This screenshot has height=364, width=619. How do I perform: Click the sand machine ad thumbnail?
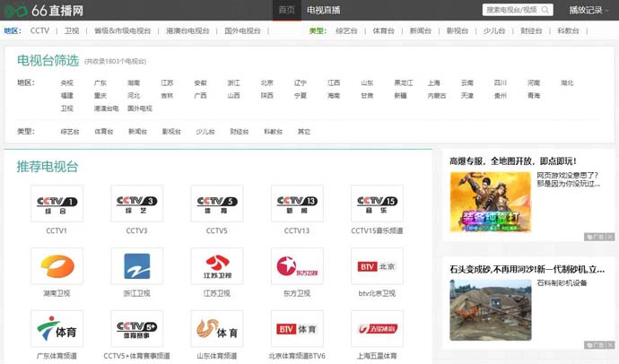point(491,310)
